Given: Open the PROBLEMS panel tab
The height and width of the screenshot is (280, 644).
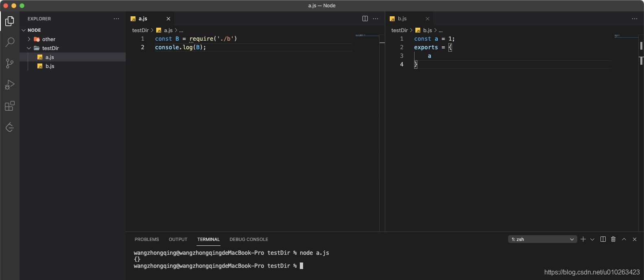Looking at the screenshot, I should click(x=147, y=239).
